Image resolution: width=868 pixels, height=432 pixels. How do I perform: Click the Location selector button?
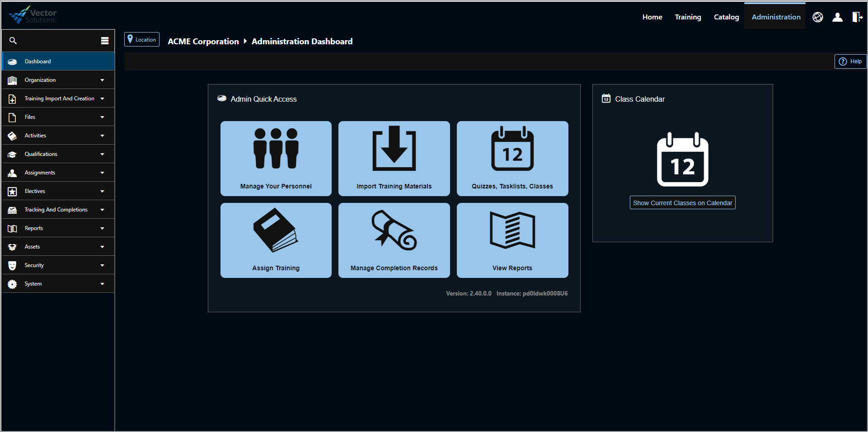tap(141, 39)
